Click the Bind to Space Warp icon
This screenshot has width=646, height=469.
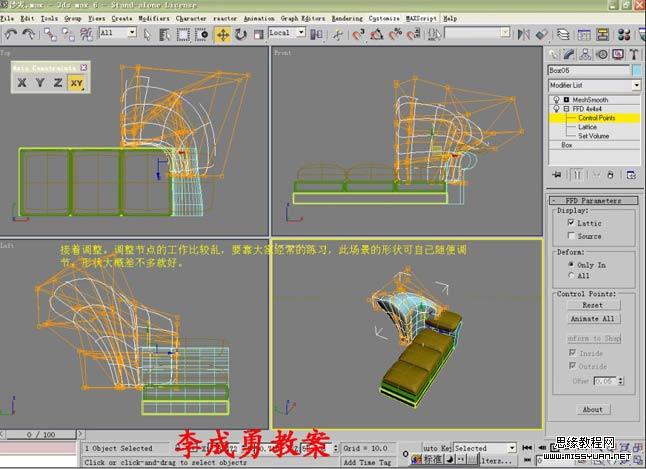tap(86, 34)
